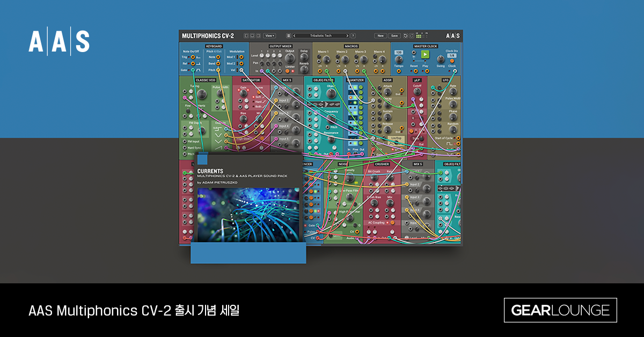Click the green Play button in Master Clock
The height and width of the screenshot is (337, 644).
pos(425,54)
